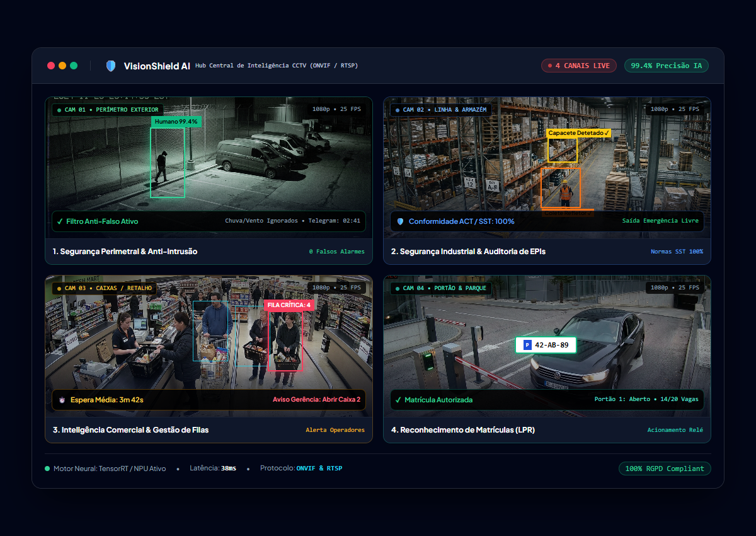
Task: Click the text Espera Média: 3m 42s
Action: [x=106, y=400]
